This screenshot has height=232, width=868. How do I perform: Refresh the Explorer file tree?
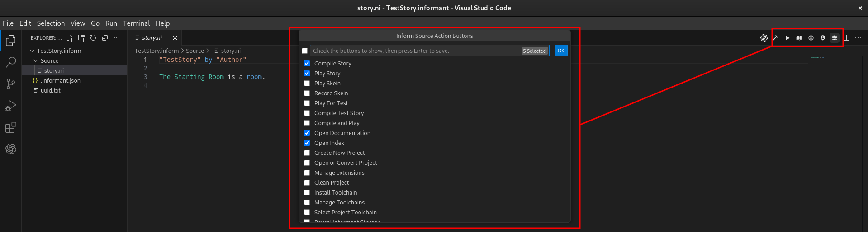click(x=93, y=38)
